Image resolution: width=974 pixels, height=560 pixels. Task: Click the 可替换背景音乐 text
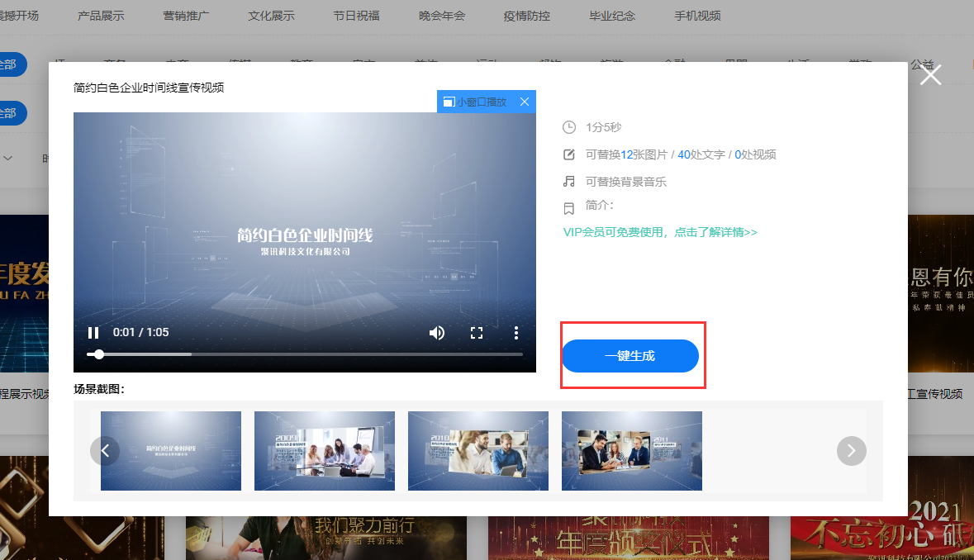pos(626,182)
